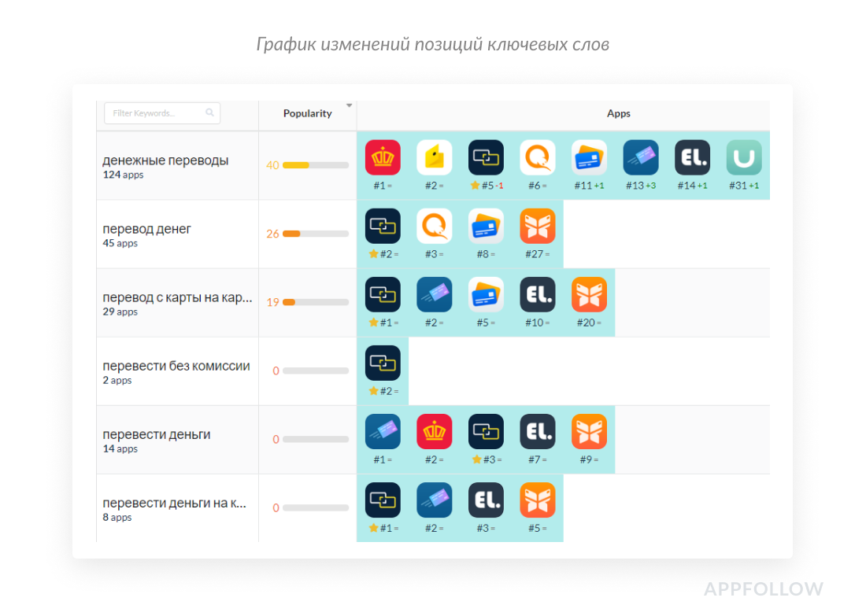This screenshot has height=616, width=866.
Task: Click the Apps column header
Action: pyautogui.click(x=618, y=113)
